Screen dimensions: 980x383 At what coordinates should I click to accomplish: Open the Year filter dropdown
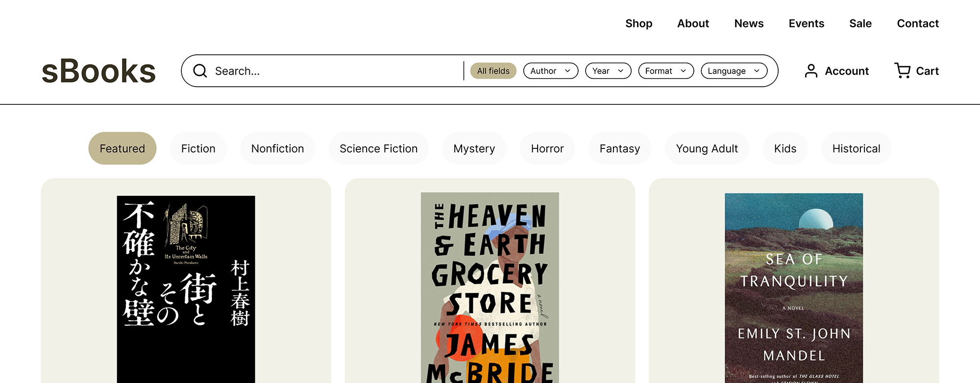(x=608, y=71)
